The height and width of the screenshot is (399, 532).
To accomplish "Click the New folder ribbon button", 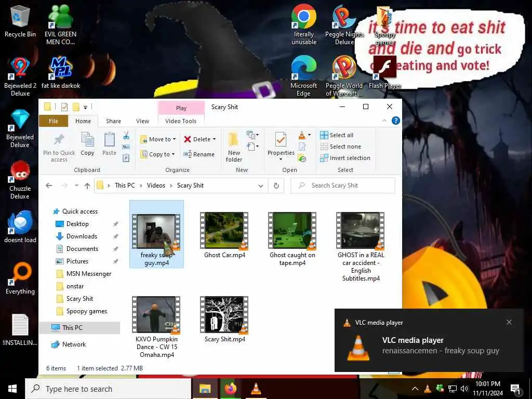I will [x=234, y=148].
